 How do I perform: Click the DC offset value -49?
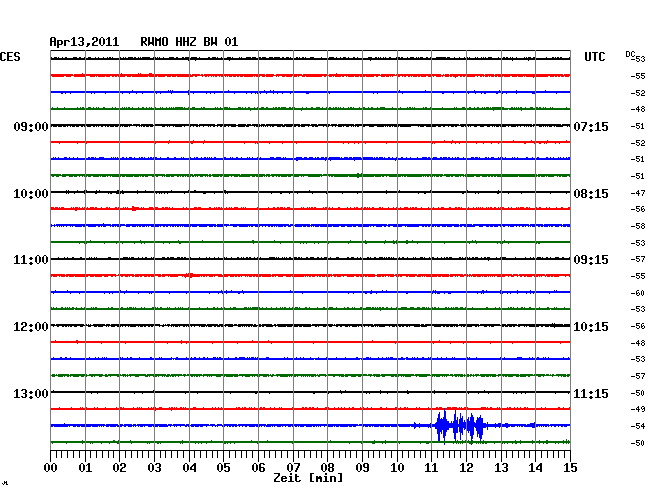click(638, 409)
